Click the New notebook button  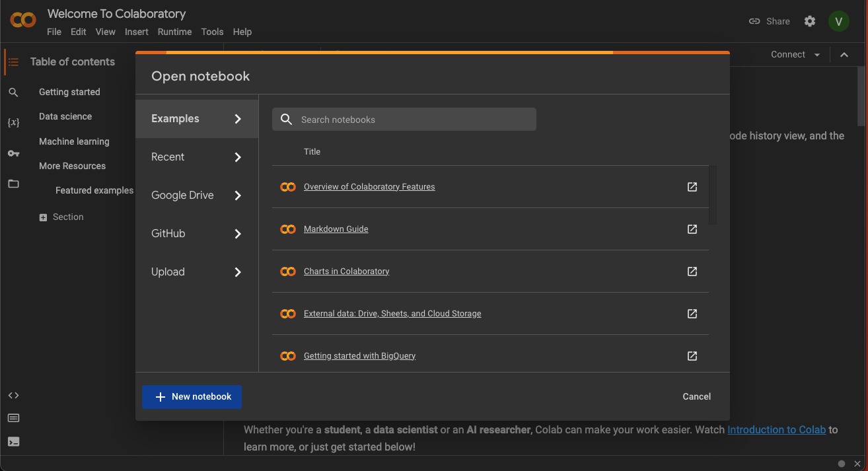click(192, 397)
